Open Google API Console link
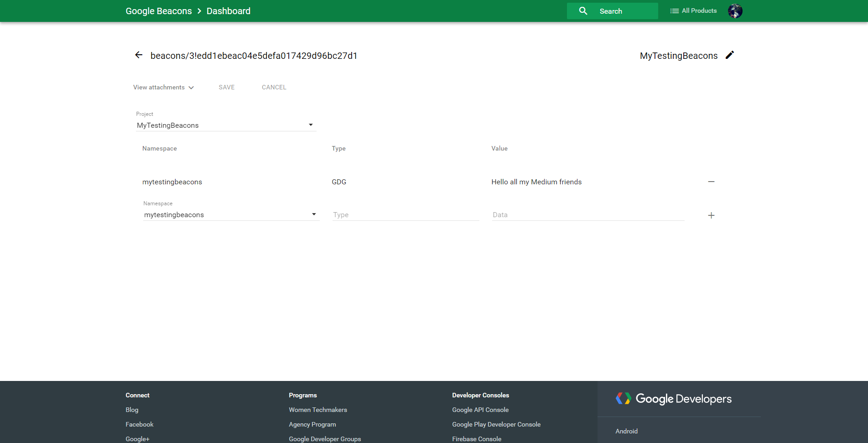 pos(480,410)
